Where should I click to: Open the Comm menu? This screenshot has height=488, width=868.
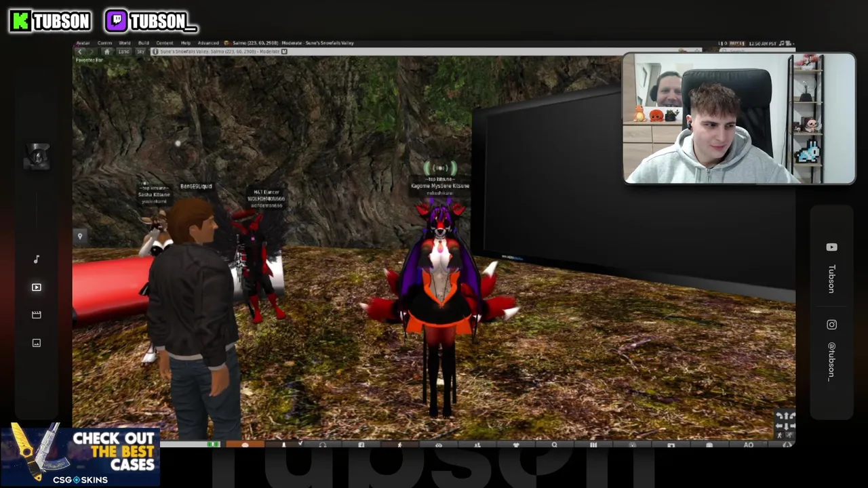(x=104, y=43)
